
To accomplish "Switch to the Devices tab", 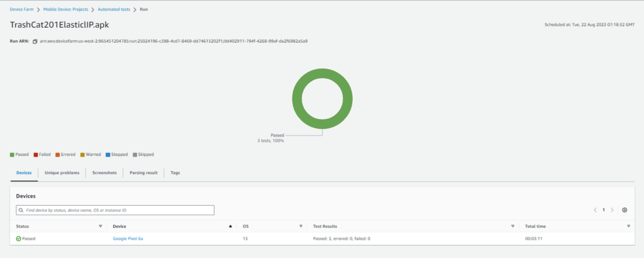I will [x=24, y=173].
